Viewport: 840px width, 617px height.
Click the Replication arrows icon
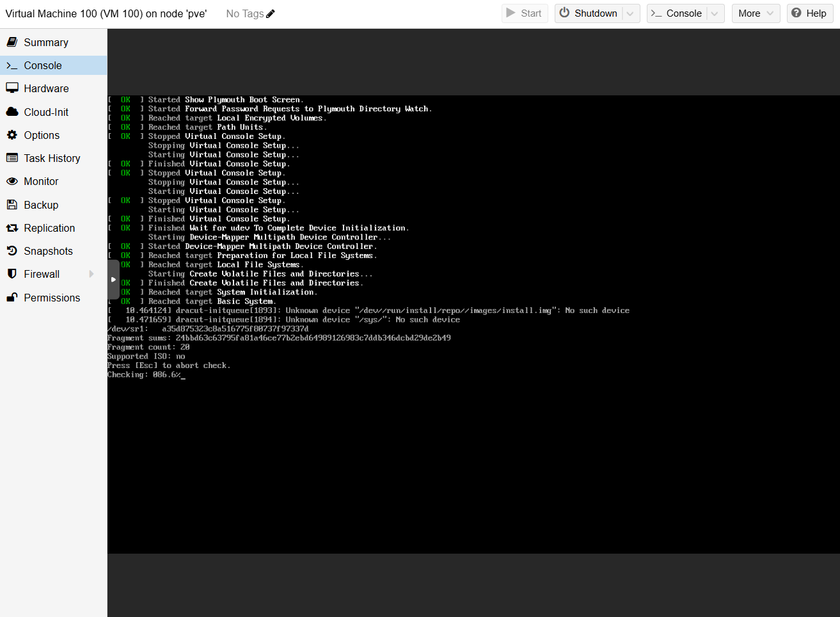click(12, 228)
